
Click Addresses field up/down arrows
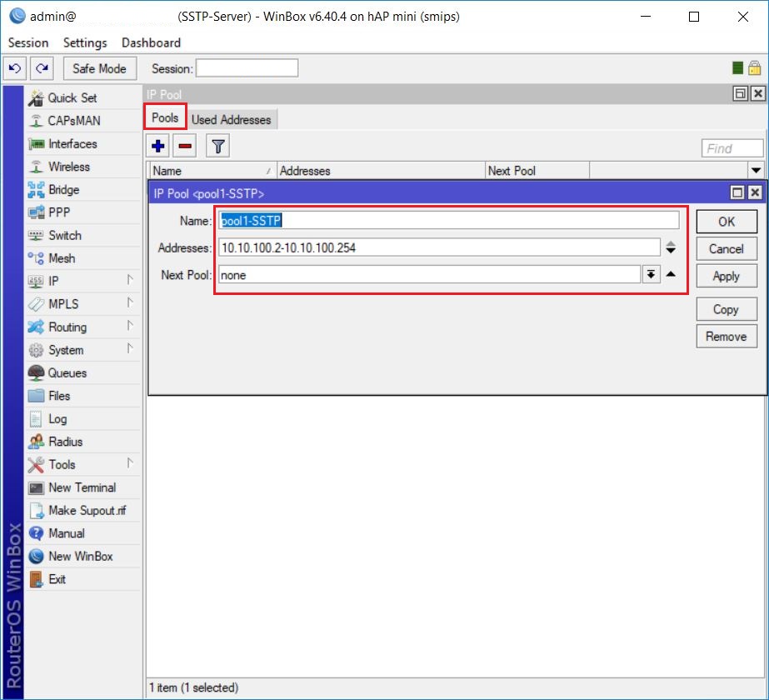click(671, 247)
